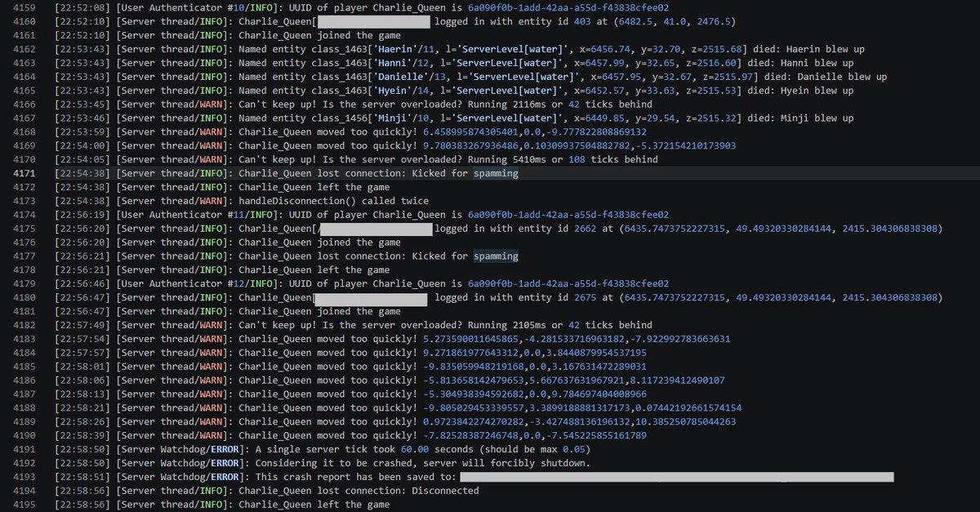Click the 22:54:38 'left the game' line

[x=221, y=187]
